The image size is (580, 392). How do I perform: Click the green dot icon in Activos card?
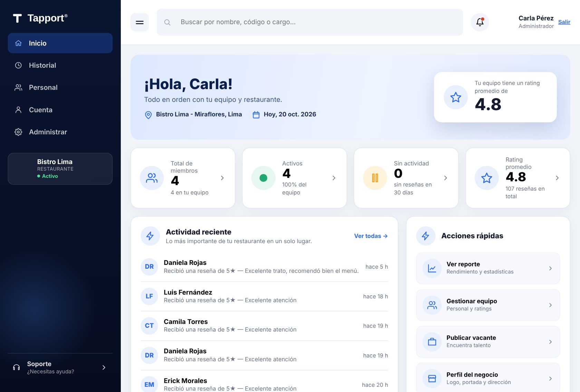pos(263,178)
